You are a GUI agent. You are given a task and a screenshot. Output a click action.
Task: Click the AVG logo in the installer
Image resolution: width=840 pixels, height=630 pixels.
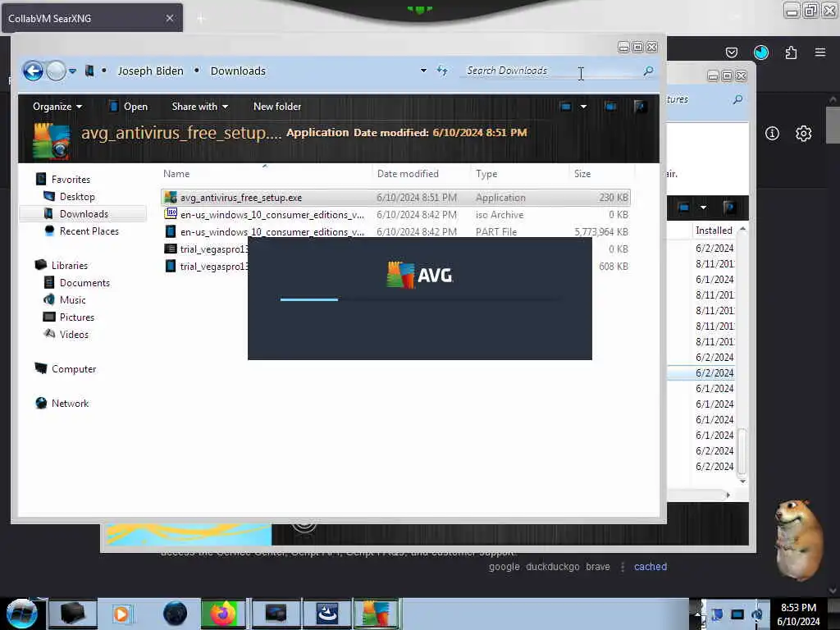(x=420, y=275)
